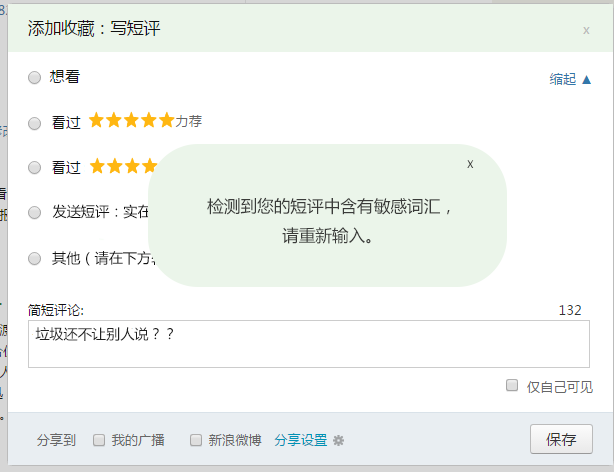This screenshot has height=472, width=614.
Task: Open the 分享设置 link
Action: click(300, 440)
